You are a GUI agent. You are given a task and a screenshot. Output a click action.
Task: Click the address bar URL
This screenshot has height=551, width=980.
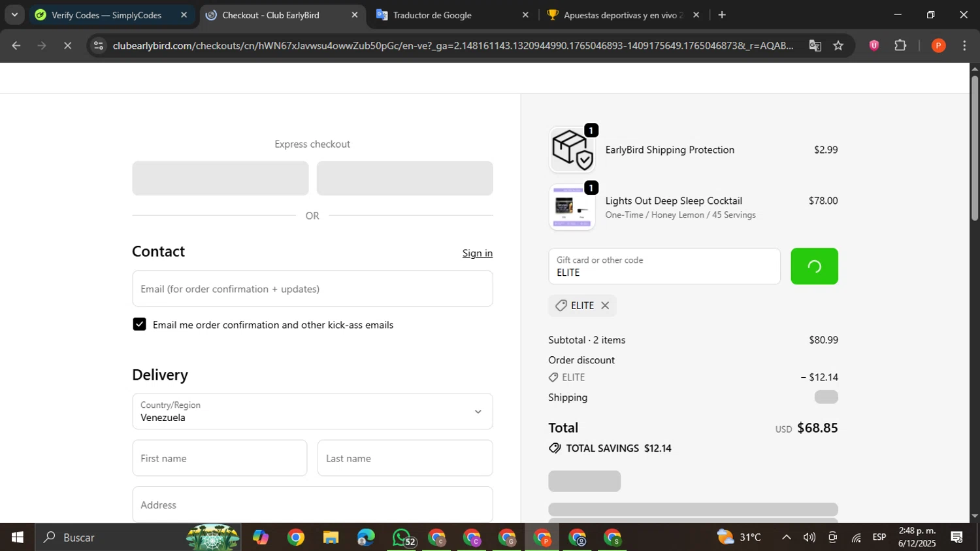(x=453, y=46)
